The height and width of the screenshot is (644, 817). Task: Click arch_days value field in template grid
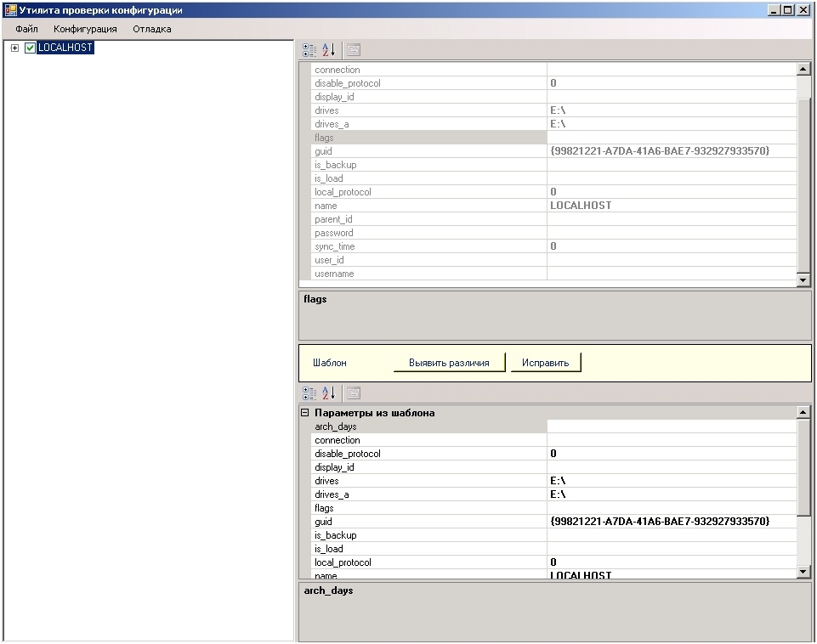[672, 427]
